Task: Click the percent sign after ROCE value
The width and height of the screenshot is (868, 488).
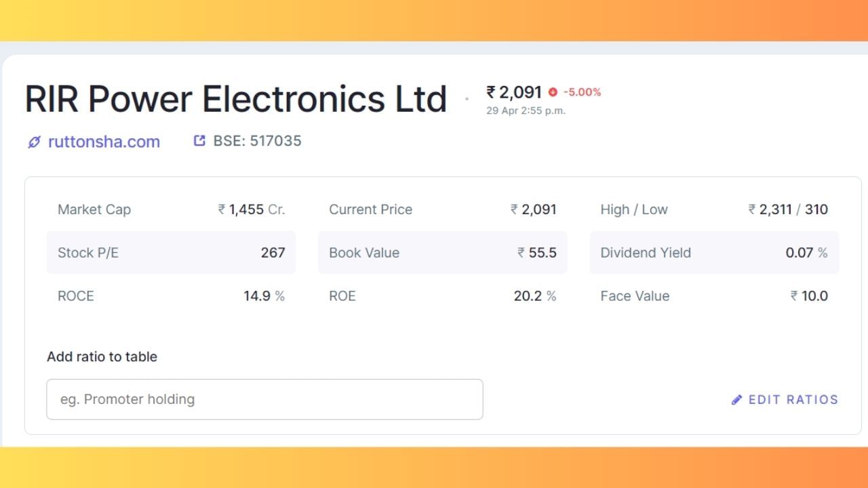Action: coord(281,296)
